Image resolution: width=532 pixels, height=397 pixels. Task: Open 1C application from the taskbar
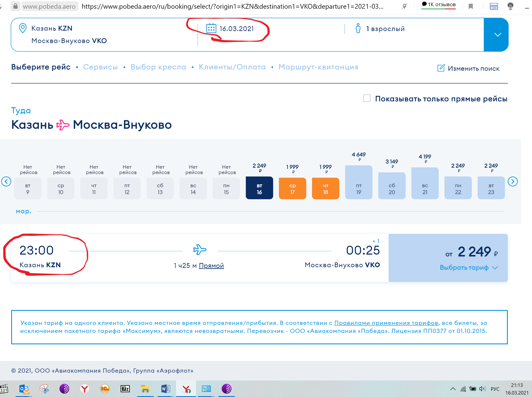(105, 389)
